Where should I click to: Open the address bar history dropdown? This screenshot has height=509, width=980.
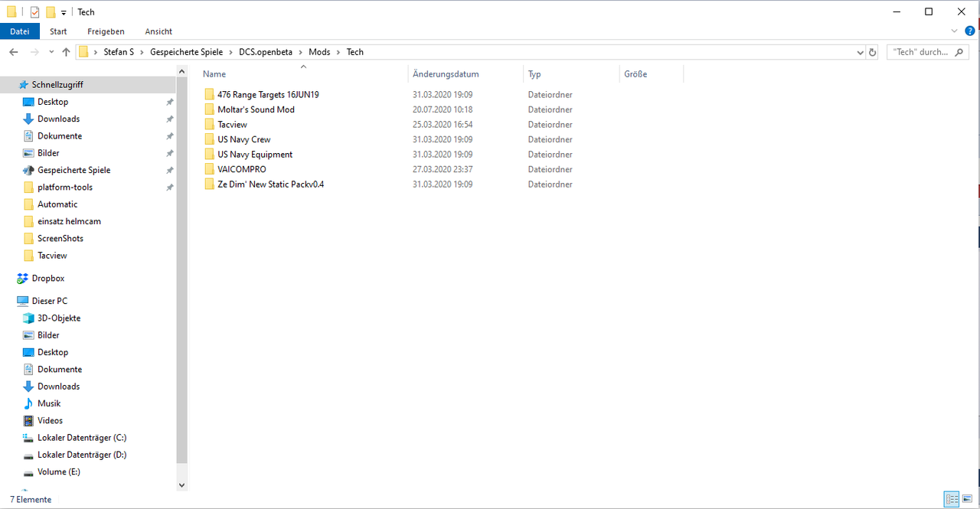pyautogui.click(x=860, y=52)
